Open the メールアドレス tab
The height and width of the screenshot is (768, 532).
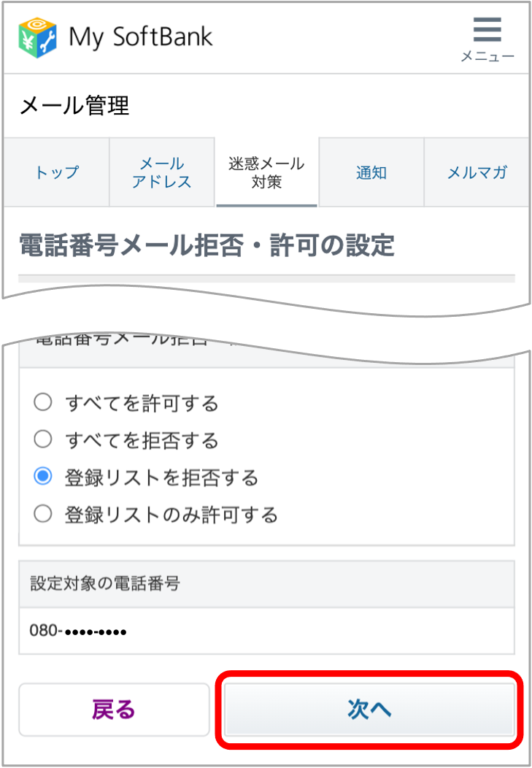161,173
